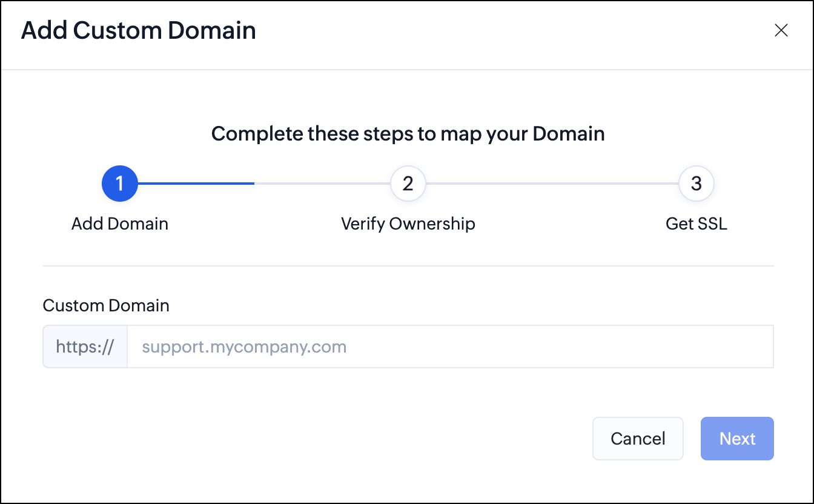Click the Add Domain step label
The width and height of the screenshot is (814, 504).
120,224
